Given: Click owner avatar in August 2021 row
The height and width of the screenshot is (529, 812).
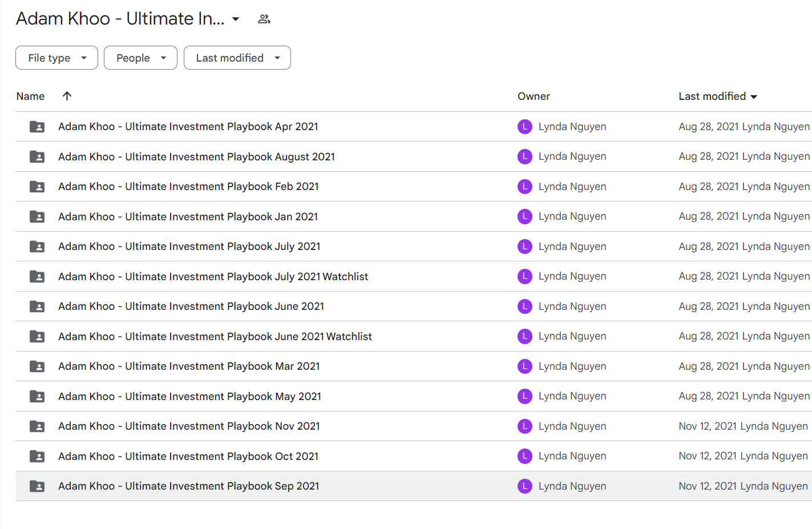Looking at the screenshot, I should click(x=525, y=156).
